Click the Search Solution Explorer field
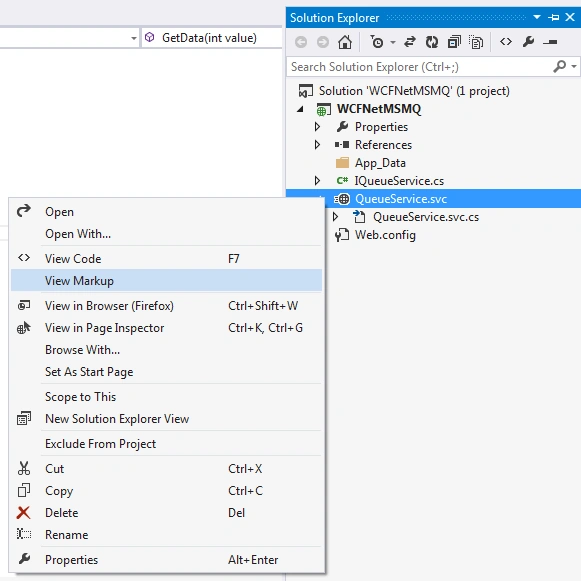This screenshot has height=581, width=581. pyautogui.click(x=421, y=67)
